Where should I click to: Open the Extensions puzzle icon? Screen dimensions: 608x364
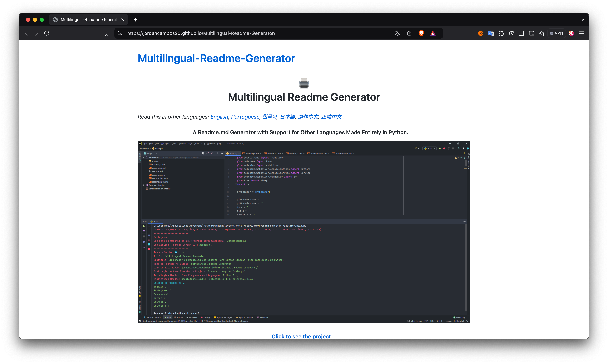coord(501,33)
